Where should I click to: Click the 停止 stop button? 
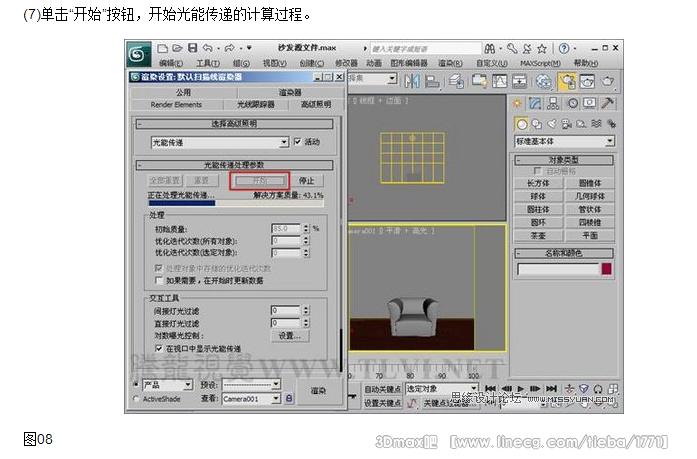(306, 181)
